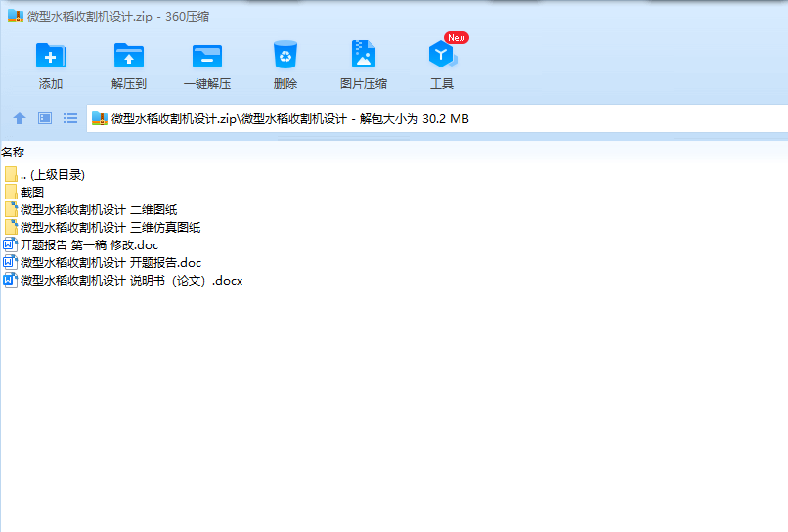Click the New badge on the 工具 icon
This screenshot has height=532, width=788.
457,38
